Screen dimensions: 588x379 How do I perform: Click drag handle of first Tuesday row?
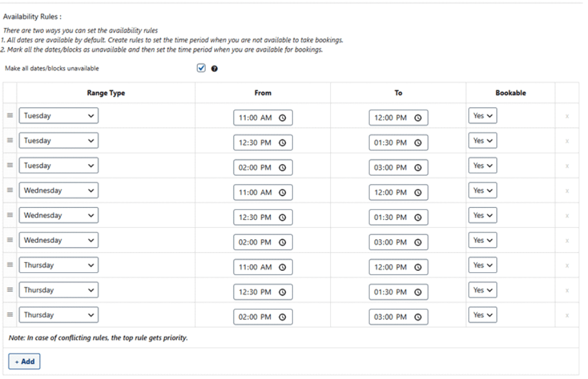[10, 116]
